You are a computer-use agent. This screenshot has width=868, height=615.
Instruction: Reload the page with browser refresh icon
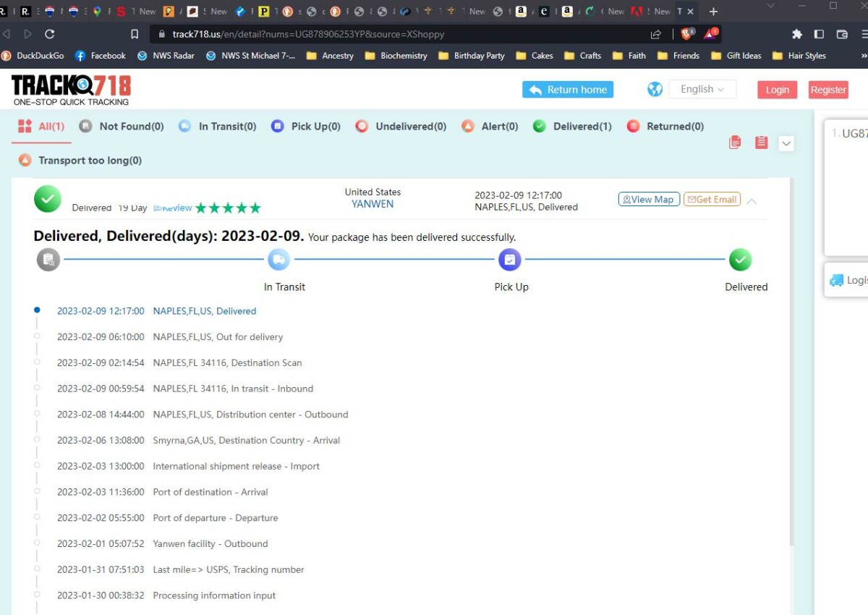[x=49, y=34]
